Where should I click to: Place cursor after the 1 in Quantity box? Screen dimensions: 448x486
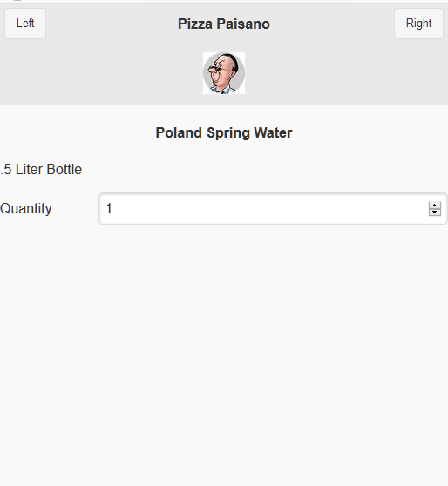pyautogui.click(x=112, y=208)
